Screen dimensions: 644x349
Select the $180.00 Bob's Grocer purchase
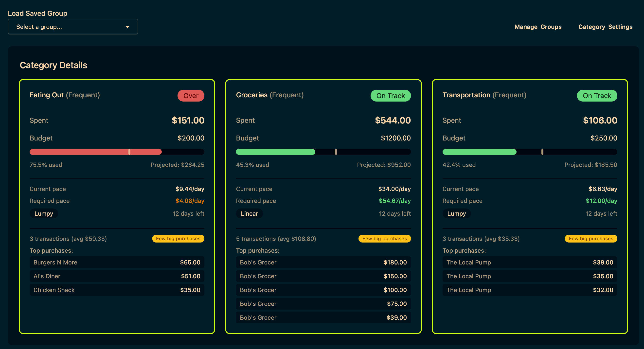pos(323,262)
